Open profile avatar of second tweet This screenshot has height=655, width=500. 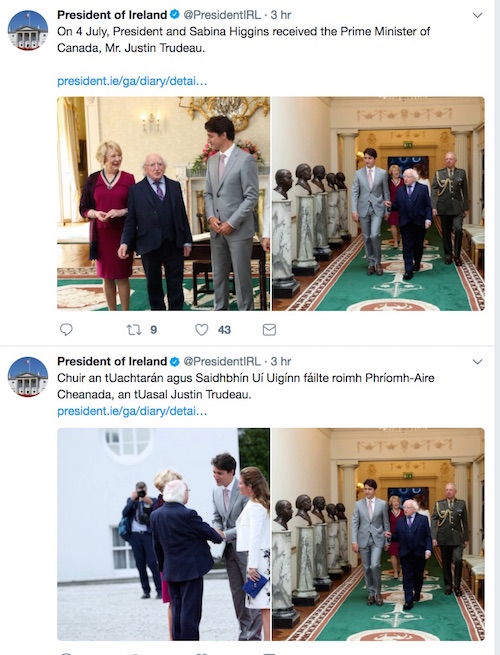coord(28,377)
